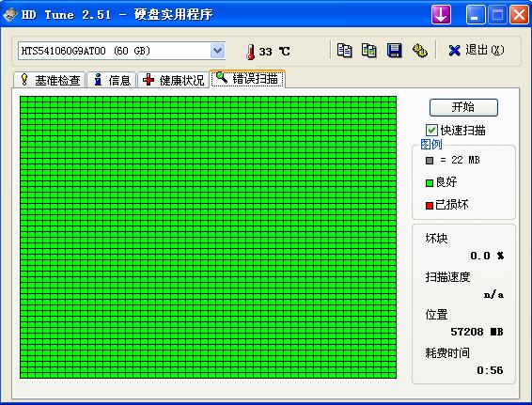Expand the hard drive selection dropdown arrow
Screen dimensions: 532x405
click(x=217, y=51)
